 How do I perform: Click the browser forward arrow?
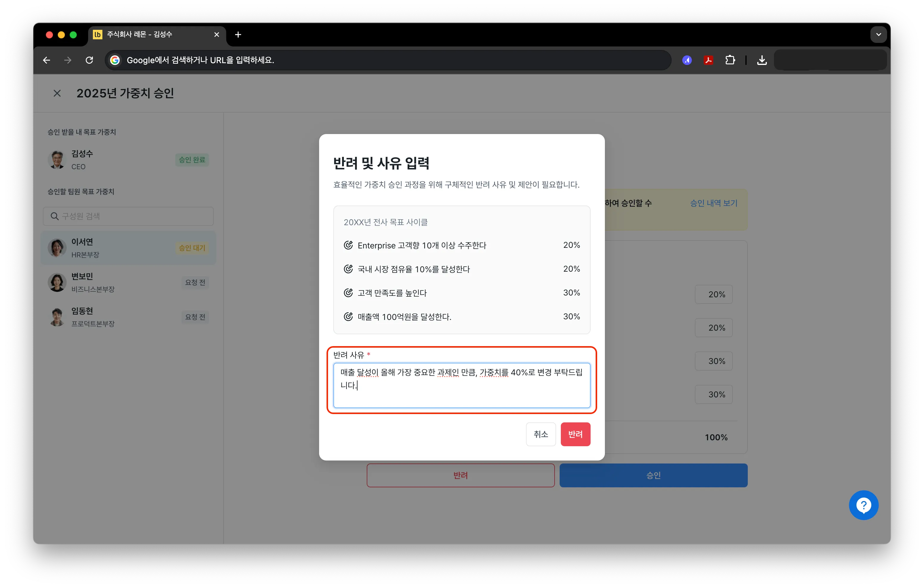point(68,60)
